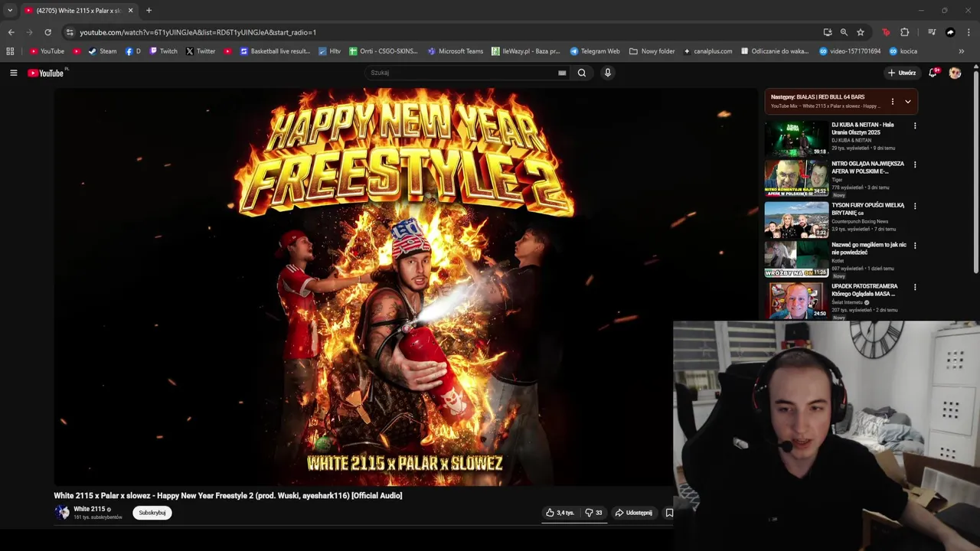Open the Microsoft Teams bookmark
This screenshot has height=551, width=980.
pyautogui.click(x=456, y=51)
